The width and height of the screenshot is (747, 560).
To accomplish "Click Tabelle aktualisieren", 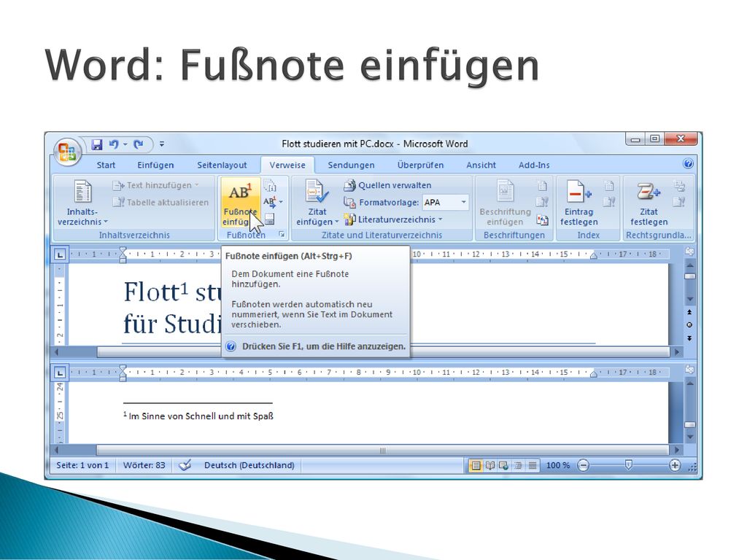I will pos(160,203).
